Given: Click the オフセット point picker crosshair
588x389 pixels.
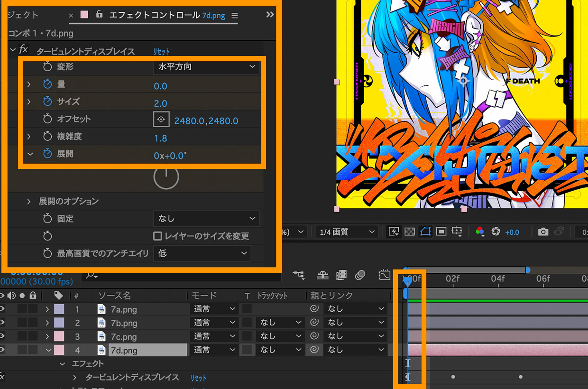Looking at the screenshot, I should point(161,119).
